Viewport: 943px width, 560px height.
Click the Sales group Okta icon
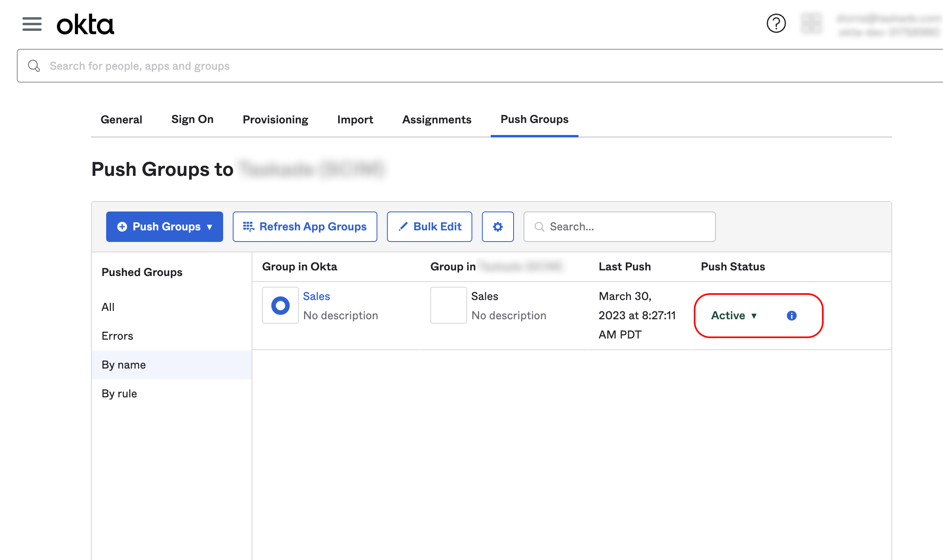pyautogui.click(x=280, y=305)
